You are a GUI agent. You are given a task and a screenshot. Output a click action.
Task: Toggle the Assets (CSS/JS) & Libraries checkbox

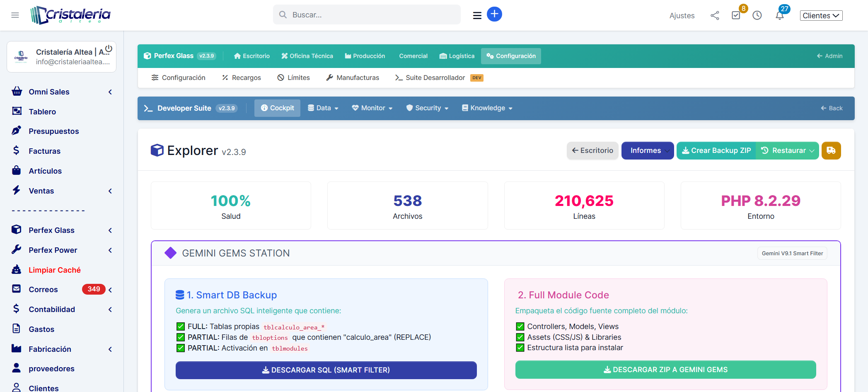click(x=520, y=337)
